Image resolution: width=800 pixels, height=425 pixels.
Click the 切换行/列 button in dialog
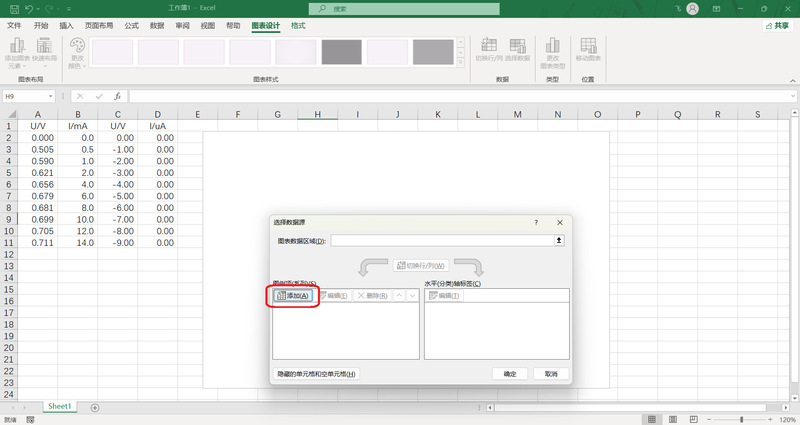coord(421,265)
